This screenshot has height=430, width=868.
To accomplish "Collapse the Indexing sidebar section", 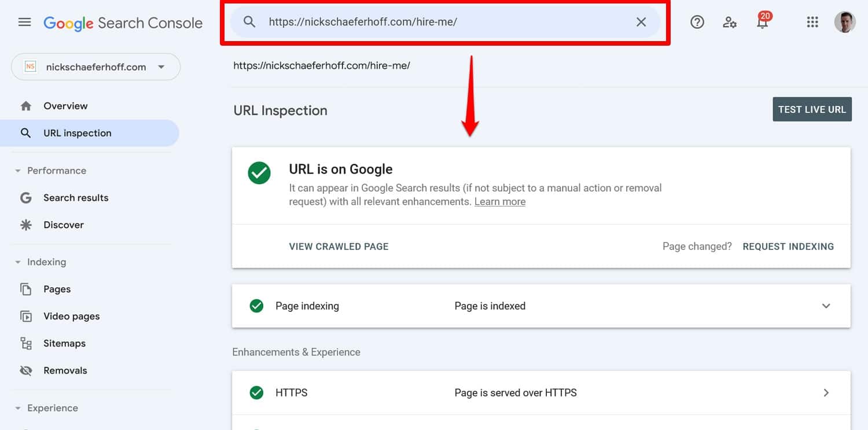I will 17,262.
